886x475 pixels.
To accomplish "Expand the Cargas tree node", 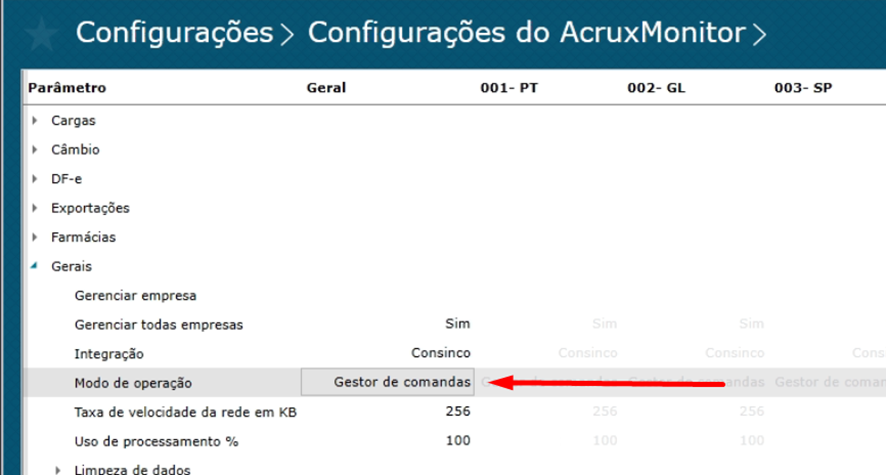I will [x=36, y=121].
